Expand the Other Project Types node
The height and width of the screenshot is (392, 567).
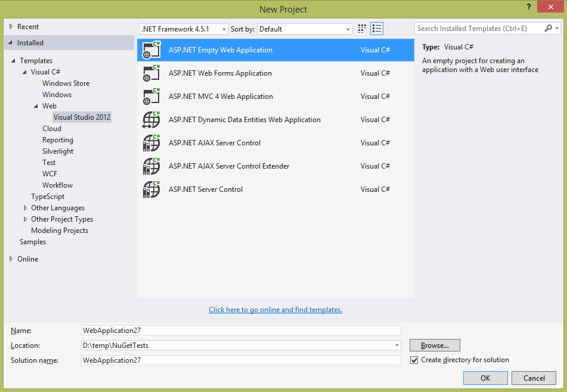25,219
